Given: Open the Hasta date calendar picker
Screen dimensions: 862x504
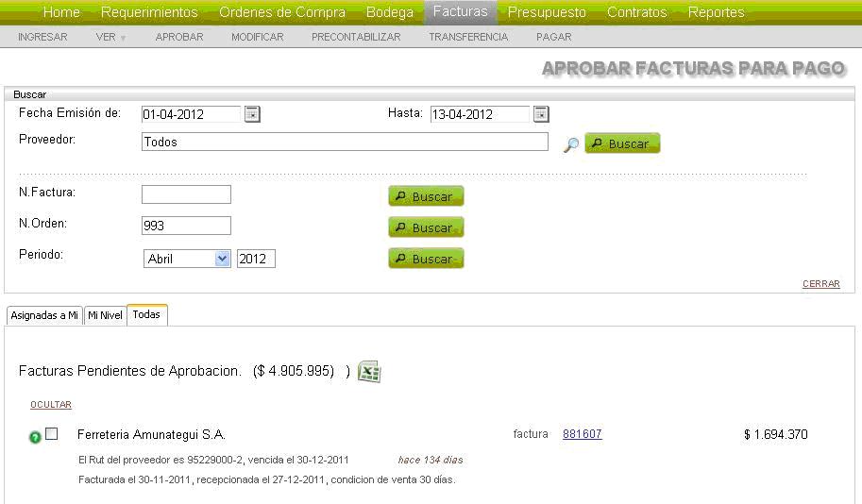Looking at the screenshot, I should pyautogui.click(x=541, y=114).
